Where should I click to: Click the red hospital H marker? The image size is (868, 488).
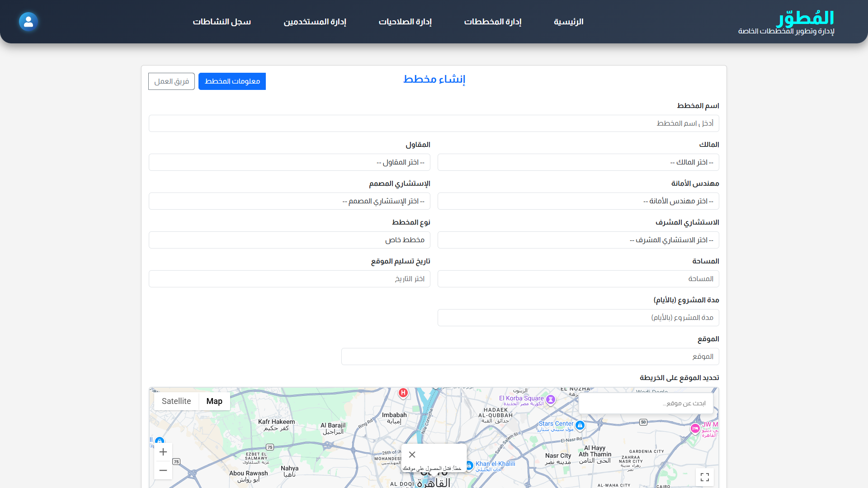pos(403,393)
